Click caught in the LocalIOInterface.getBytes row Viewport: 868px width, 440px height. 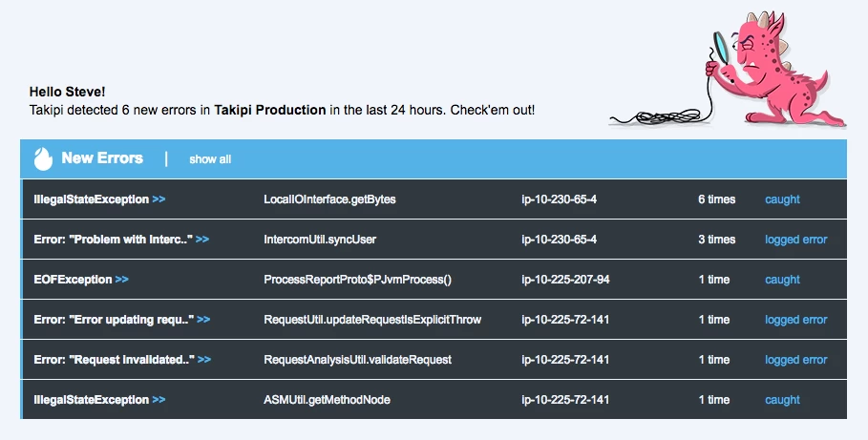coord(782,199)
